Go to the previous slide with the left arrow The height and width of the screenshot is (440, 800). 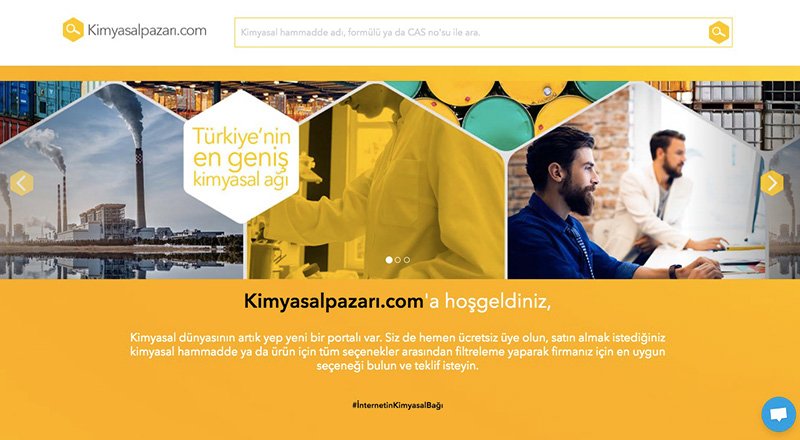point(21,183)
